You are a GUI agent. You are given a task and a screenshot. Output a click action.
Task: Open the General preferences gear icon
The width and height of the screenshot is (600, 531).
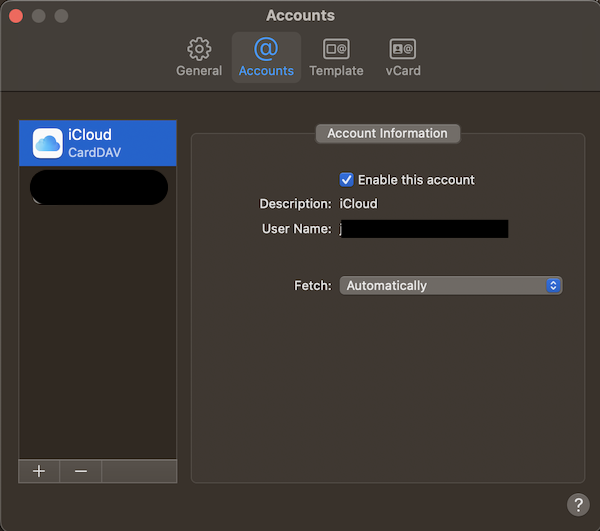199,49
